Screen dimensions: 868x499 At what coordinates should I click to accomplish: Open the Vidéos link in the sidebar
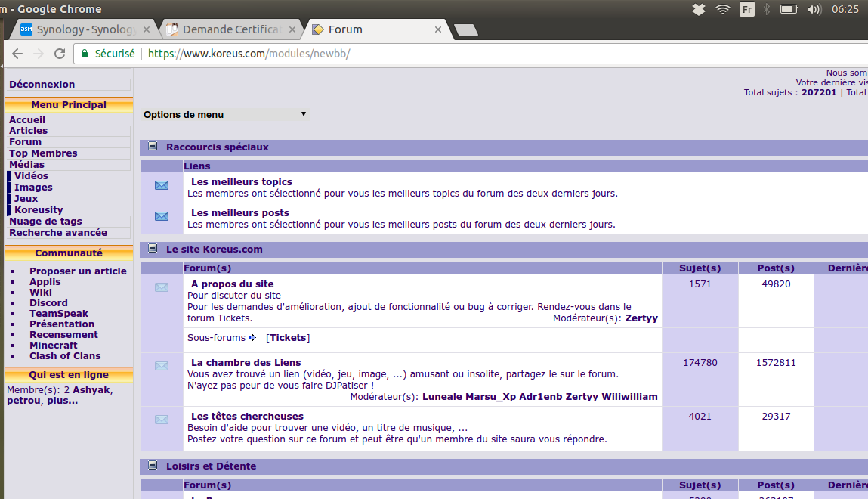pos(31,175)
